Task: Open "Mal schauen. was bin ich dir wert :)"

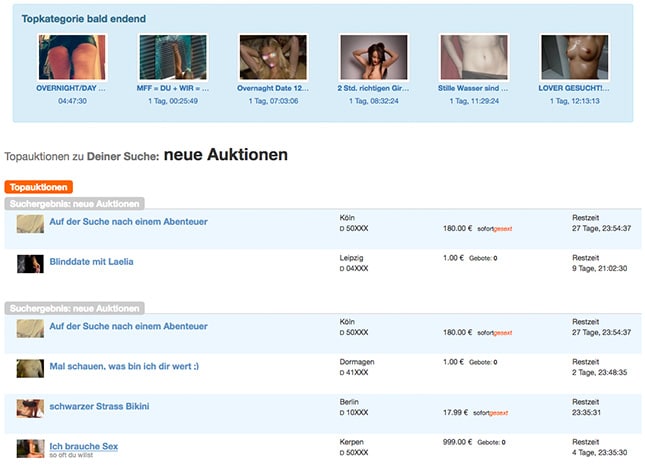Action: [x=124, y=366]
